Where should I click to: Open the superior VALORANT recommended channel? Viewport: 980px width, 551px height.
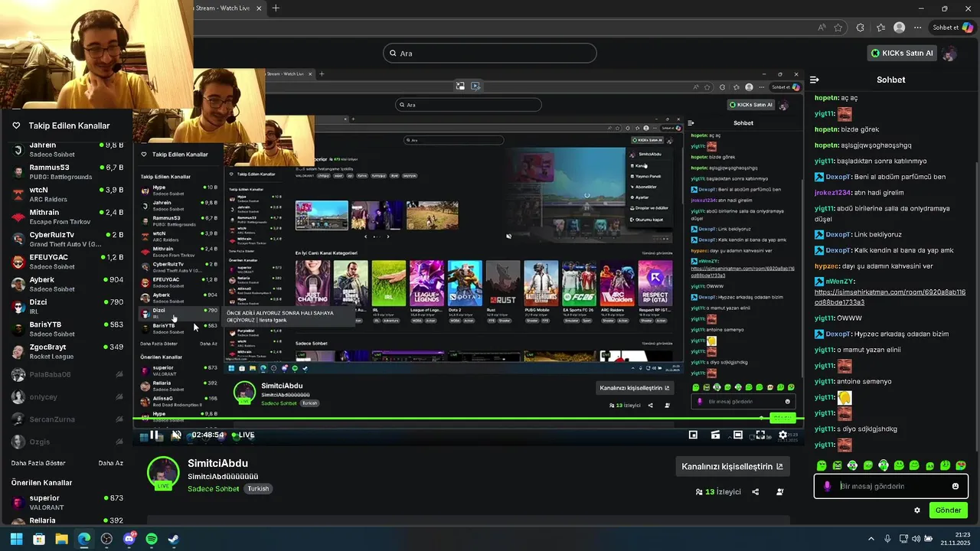(67, 502)
